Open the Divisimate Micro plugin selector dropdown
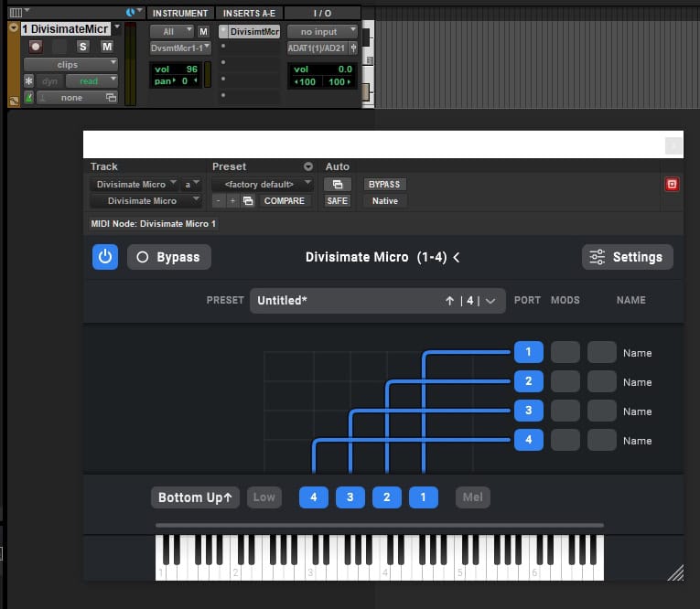Image resolution: width=700 pixels, height=609 pixels. [146, 201]
